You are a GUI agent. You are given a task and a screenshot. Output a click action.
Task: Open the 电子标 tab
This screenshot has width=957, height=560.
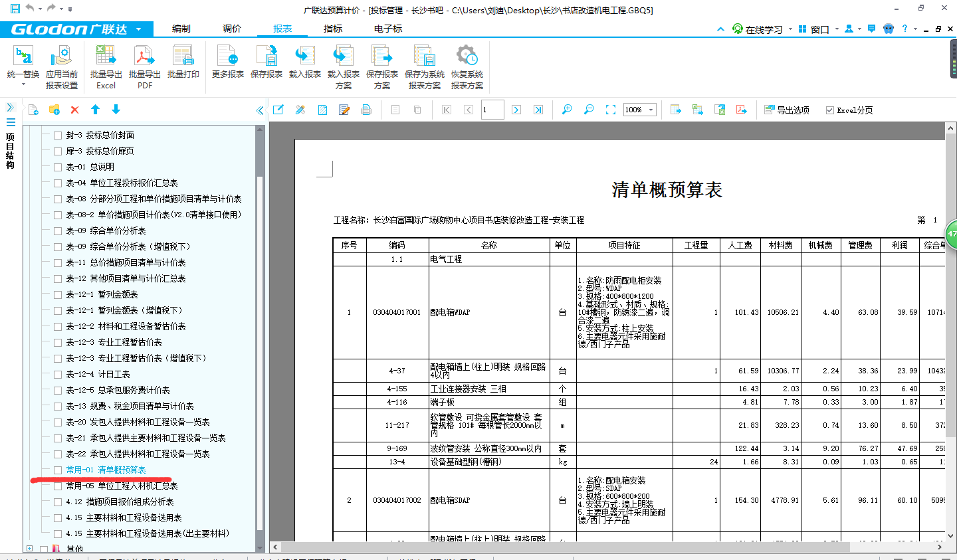[388, 29]
